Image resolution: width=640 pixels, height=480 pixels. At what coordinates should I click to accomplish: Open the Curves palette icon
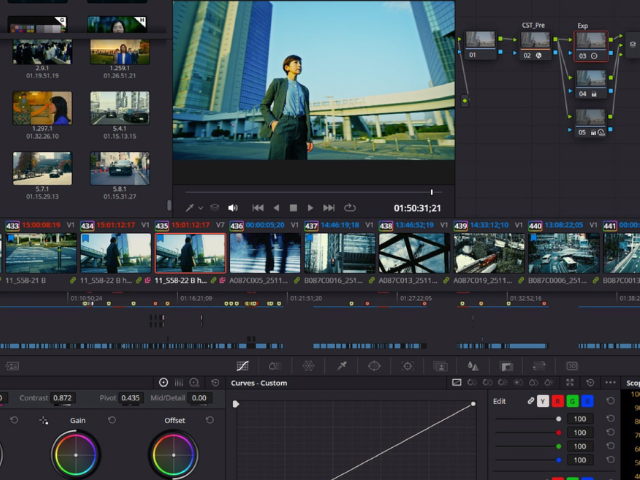[242, 366]
